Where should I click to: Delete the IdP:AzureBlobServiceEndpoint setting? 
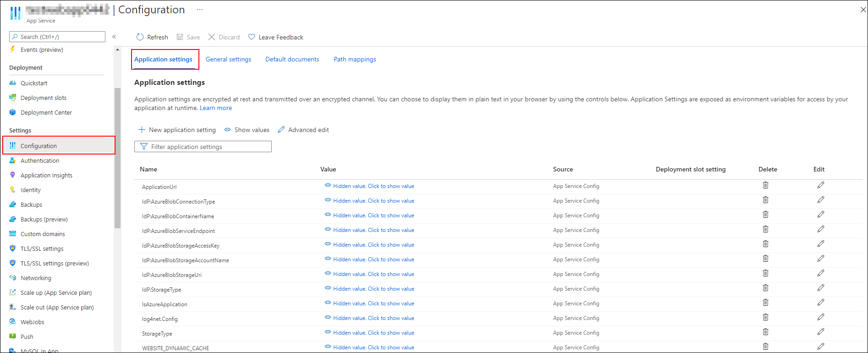(x=765, y=229)
